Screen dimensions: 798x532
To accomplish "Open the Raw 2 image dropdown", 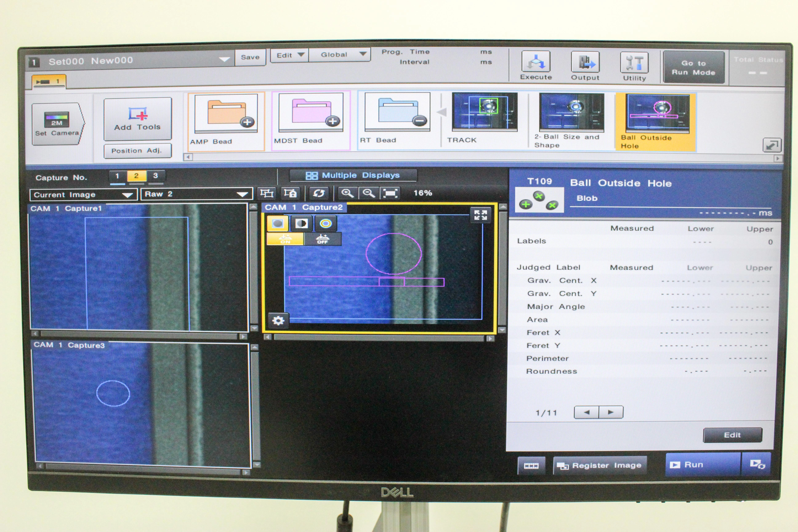I will point(196,194).
